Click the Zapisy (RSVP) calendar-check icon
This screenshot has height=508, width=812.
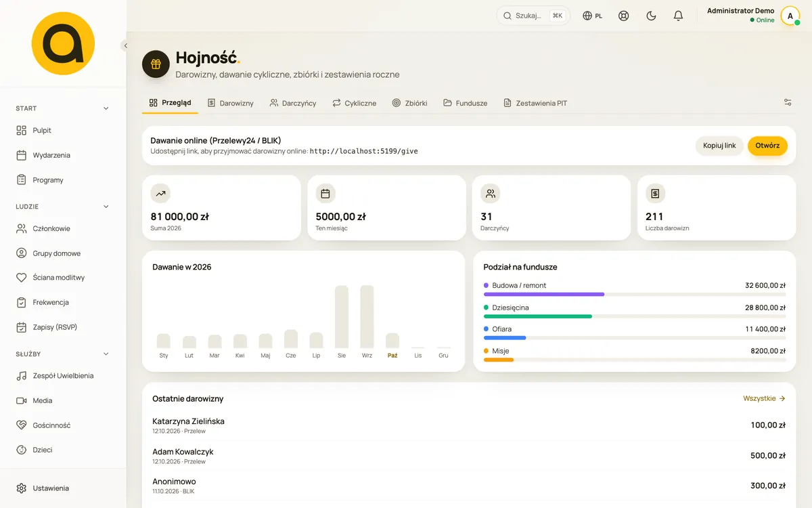click(22, 327)
